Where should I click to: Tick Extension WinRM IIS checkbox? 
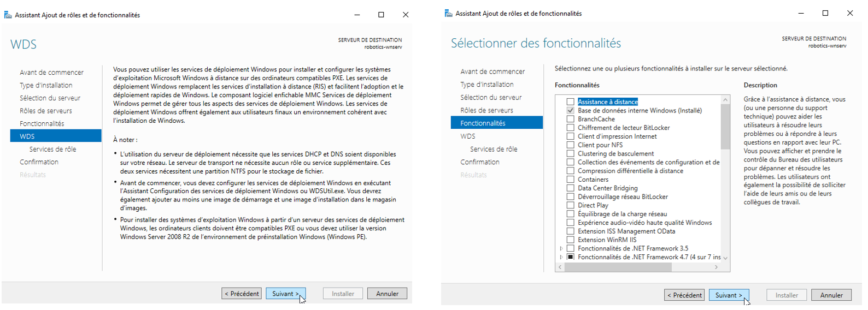pyautogui.click(x=570, y=240)
